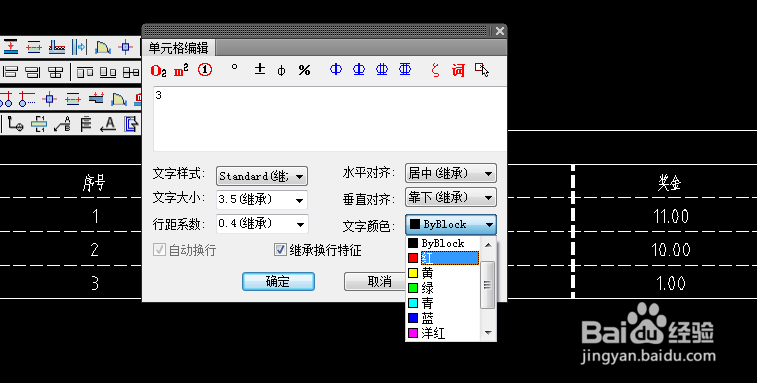The width and height of the screenshot is (757, 383).
Task: Select the horizontal-center align toolbar icon
Action: (56, 72)
